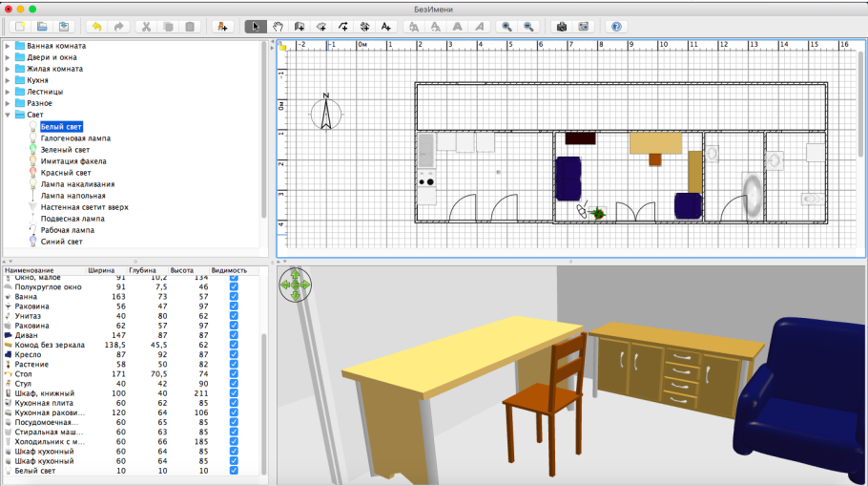
Task: Click the Create photo camera icon
Action: click(561, 27)
